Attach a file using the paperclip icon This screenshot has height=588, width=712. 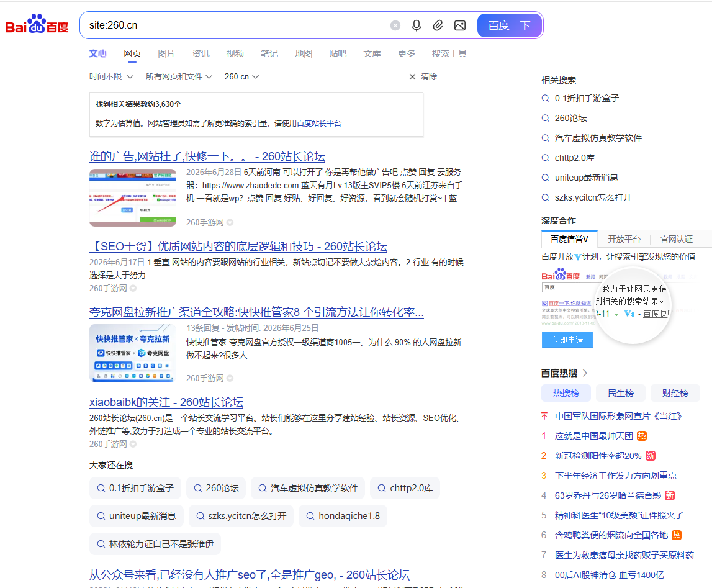coord(438,25)
